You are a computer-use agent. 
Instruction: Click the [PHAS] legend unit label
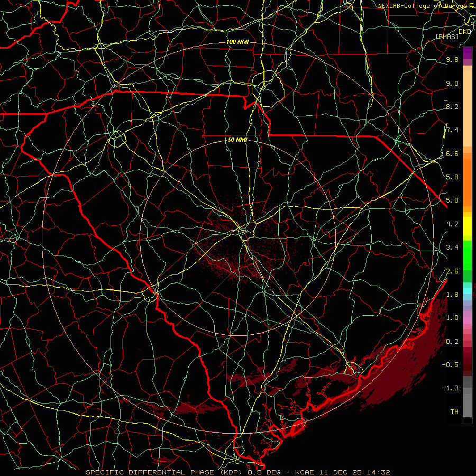pyautogui.click(x=447, y=36)
